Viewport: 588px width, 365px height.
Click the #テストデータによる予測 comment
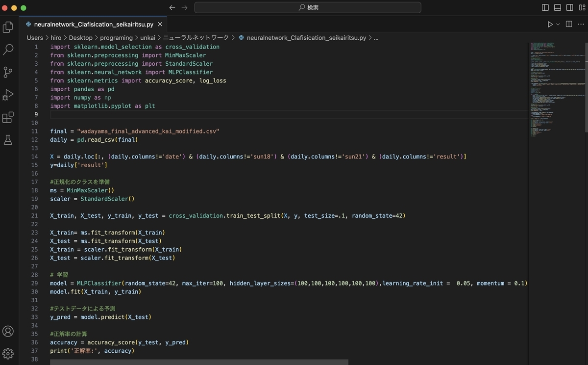pyautogui.click(x=83, y=309)
